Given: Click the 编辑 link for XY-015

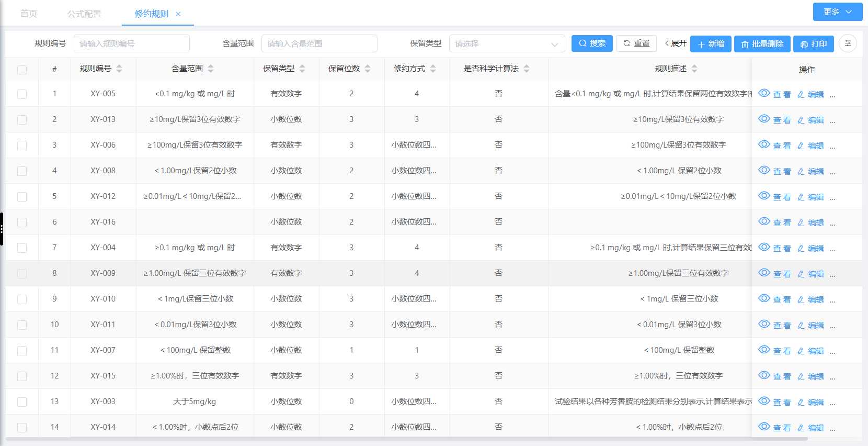Looking at the screenshot, I should [x=816, y=376].
